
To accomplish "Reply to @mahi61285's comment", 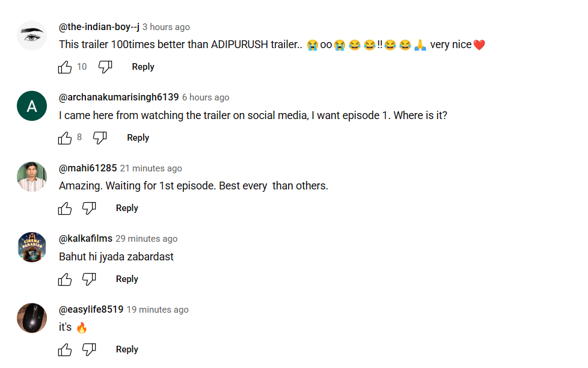I will 127,208.
